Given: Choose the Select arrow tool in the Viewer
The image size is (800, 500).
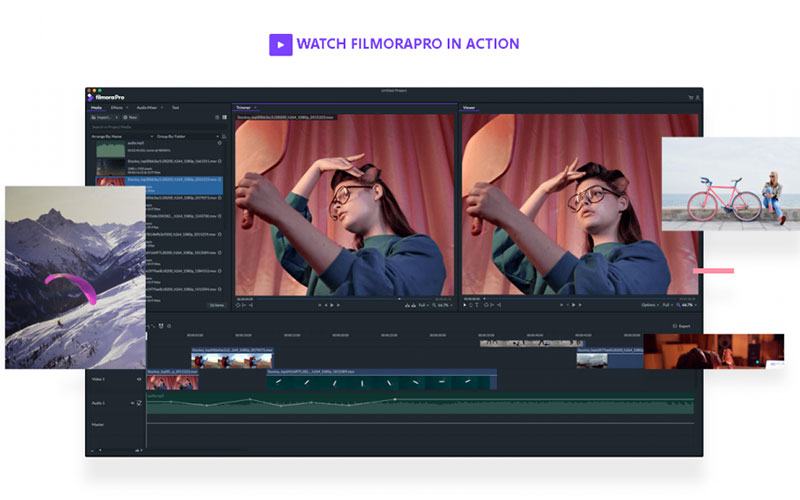Looking at the screenshot, I should point(465,305).
